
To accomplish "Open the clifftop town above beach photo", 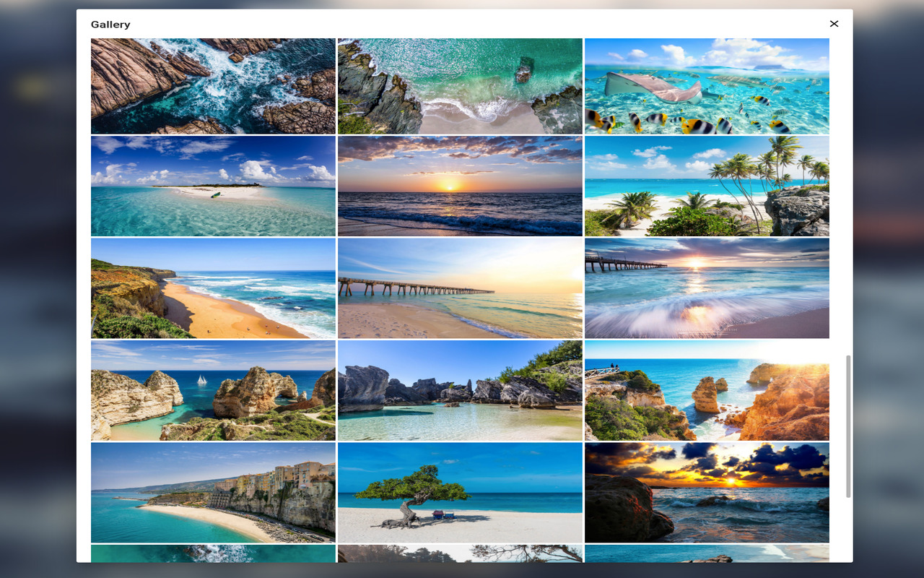I will [213, 493].
